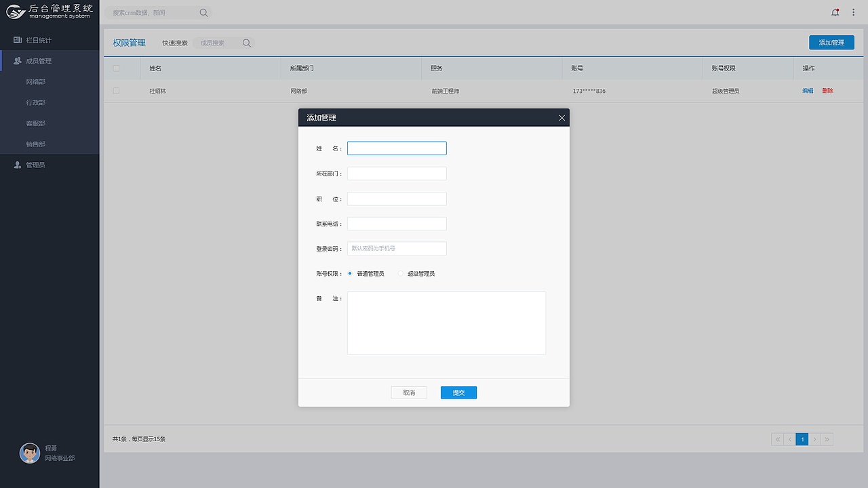Go to the previous page arrow
The height and width of the screenshot is (488, 868).
(x=790, y=439)
